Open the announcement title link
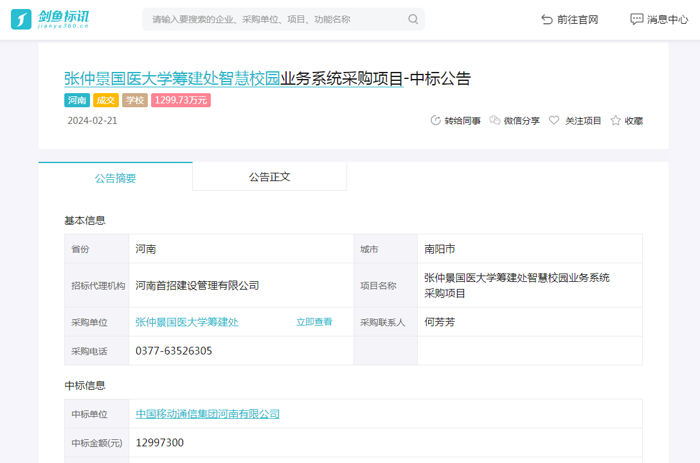 pyautogui.click(x=233, y=79)
